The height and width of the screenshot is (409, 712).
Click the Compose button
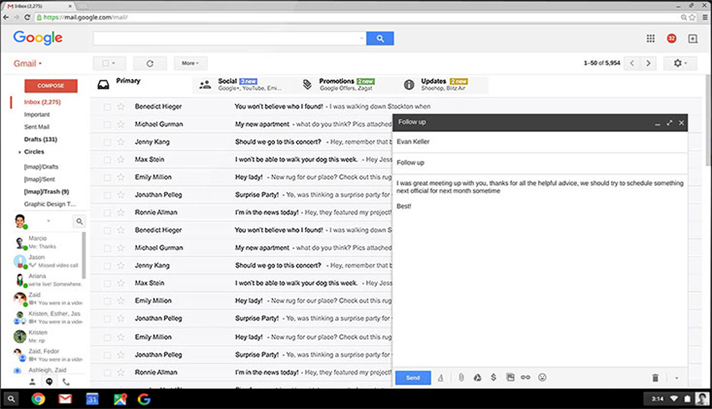pyautogui.click(x=51, y=86)
